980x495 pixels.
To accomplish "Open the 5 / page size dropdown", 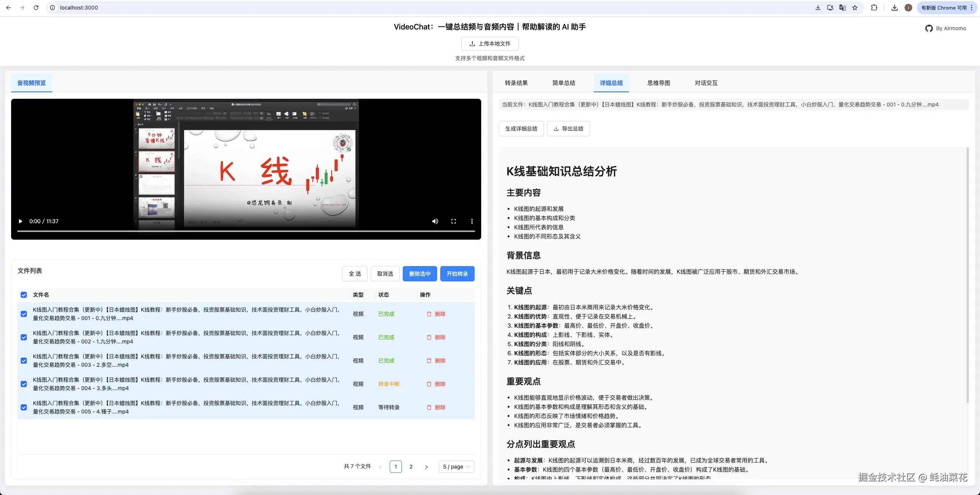I will tap(456, 467).
